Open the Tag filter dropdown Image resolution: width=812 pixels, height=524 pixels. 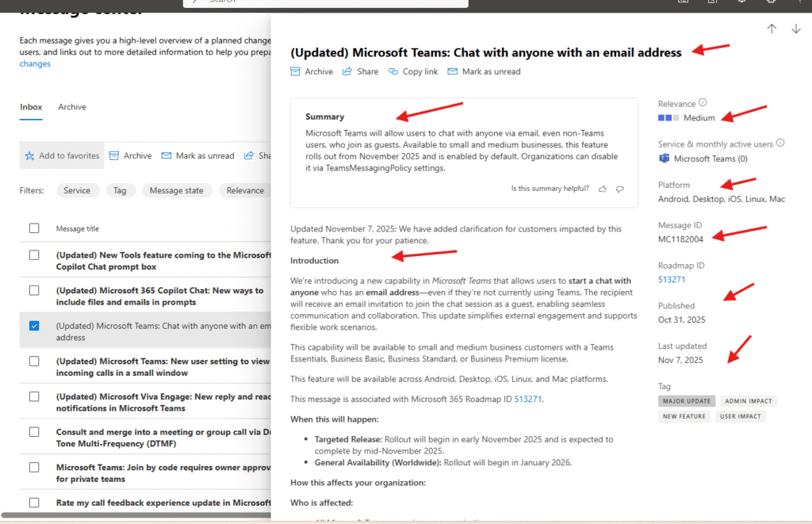click(x=120, y=190)
